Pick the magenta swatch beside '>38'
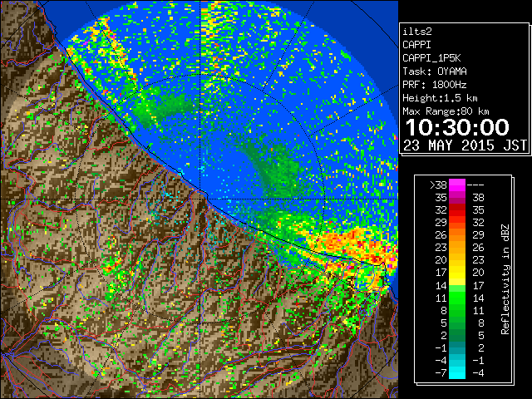The height and width of the screenshot is (399, 532). pyautogui.click(x=457, y=185)
